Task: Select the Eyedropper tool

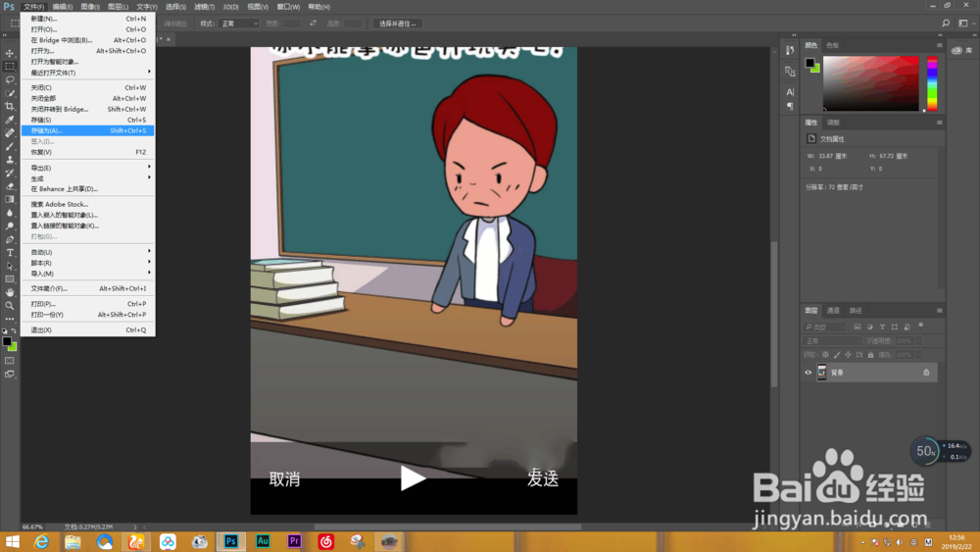Action: point(10,120)
